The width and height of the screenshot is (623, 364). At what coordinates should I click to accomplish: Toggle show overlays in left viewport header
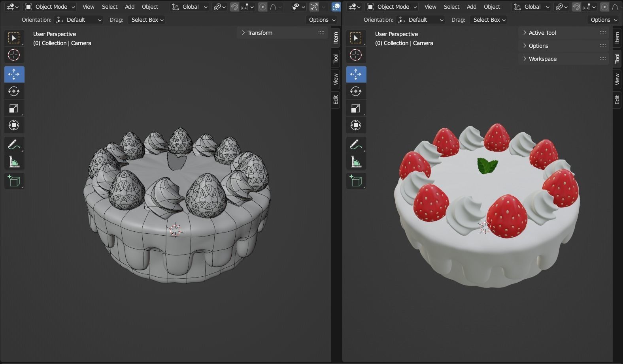click(x=336, y=7)
